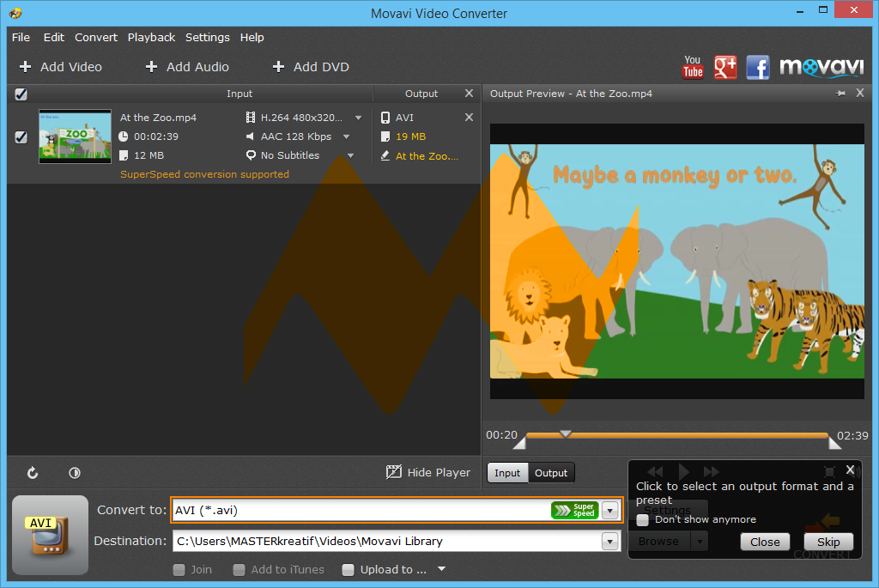Click the adjust contrast icon
This screenshot has width=879, height=588.
[75, 473]
